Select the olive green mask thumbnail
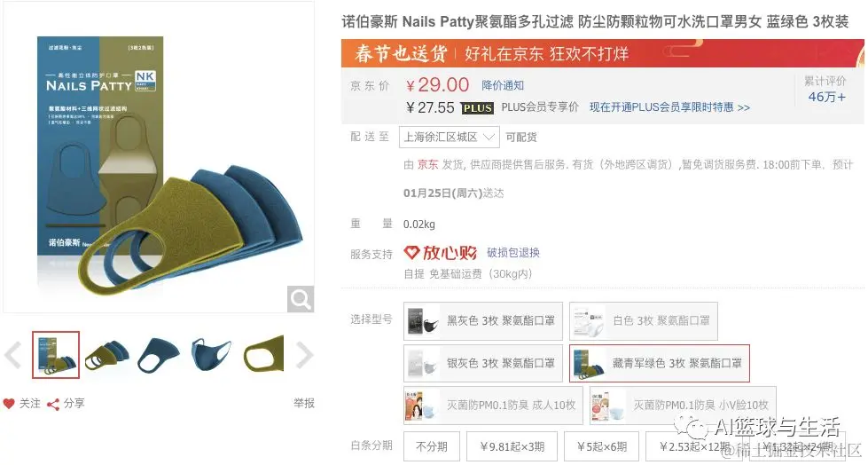 tap(264, 355)
